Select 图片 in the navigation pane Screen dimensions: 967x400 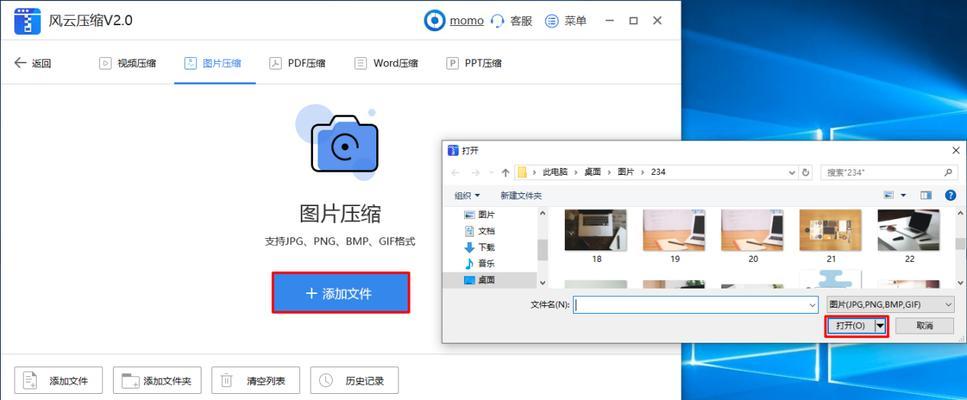(479, 214)
